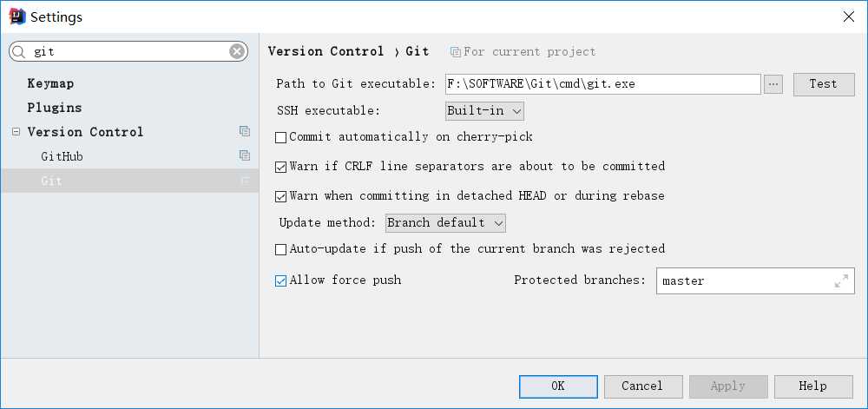Screen dimensions: 868x409
Task: Click the IntelliJ logo in the title bar
Action: [x=16, y=16]
